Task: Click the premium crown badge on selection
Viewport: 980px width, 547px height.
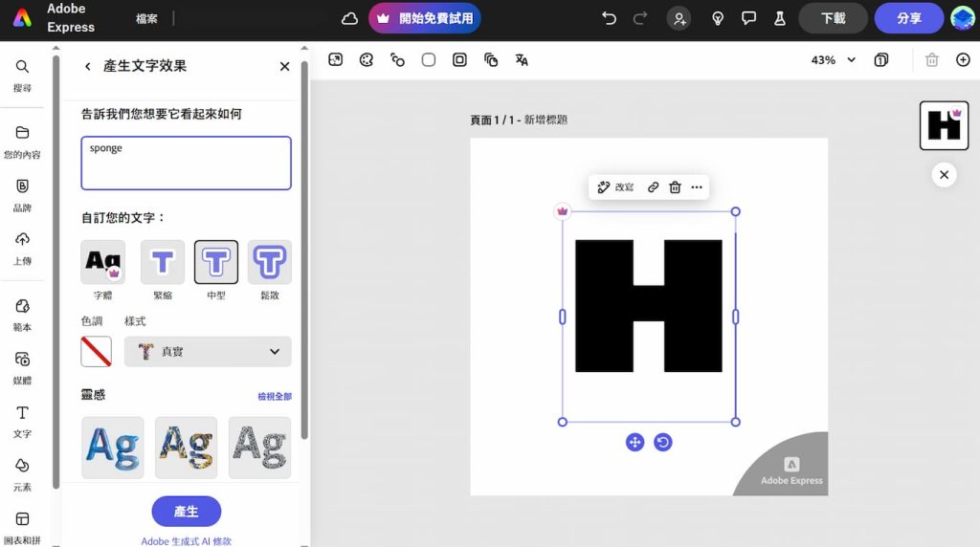Action: tap(563, 211)
